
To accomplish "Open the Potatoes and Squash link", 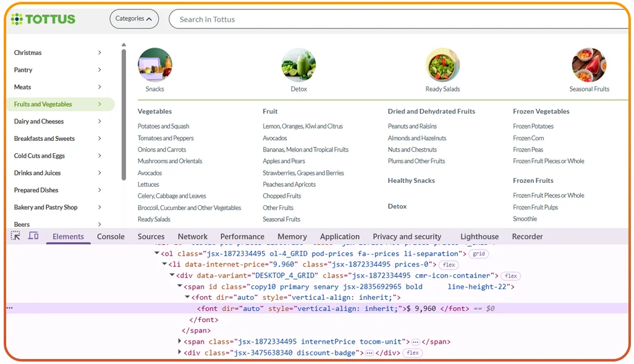I will point(163,126).
